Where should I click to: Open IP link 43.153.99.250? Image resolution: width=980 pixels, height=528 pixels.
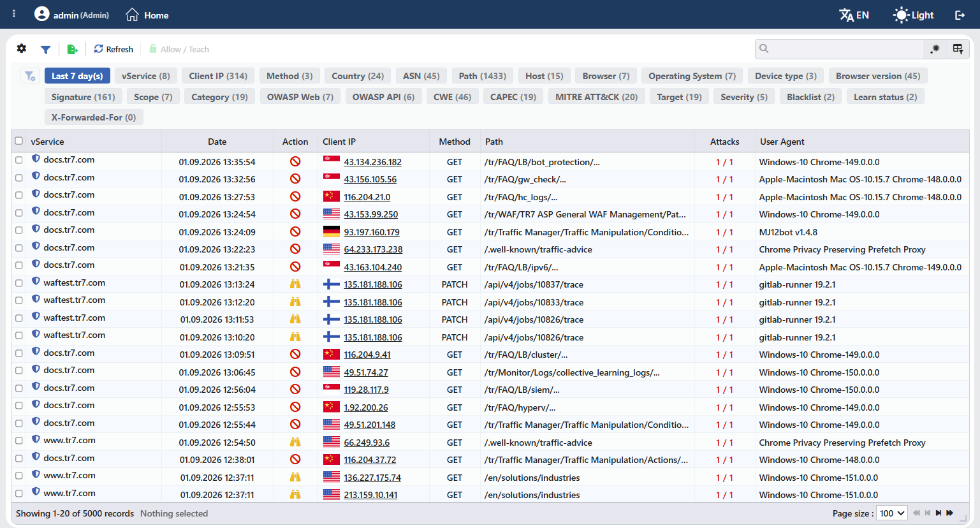point(370,214)
